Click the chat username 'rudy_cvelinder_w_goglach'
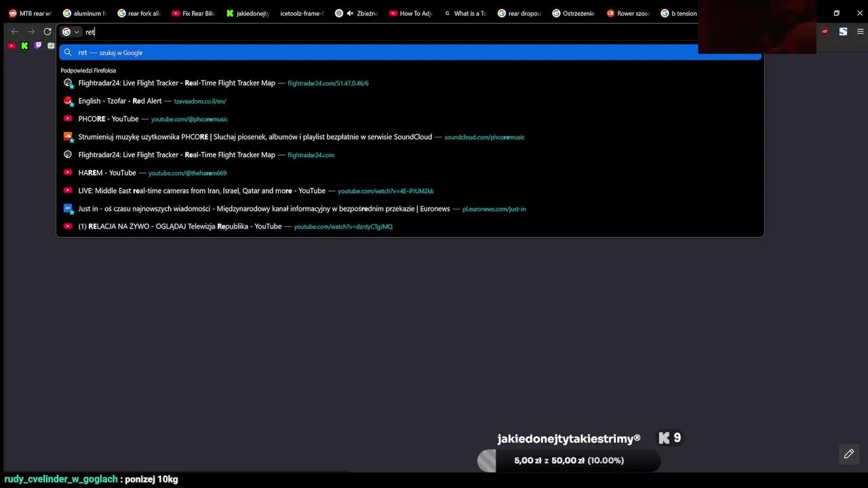The width and height of the screenshot is (868, 488). click(x=61, y=479)
